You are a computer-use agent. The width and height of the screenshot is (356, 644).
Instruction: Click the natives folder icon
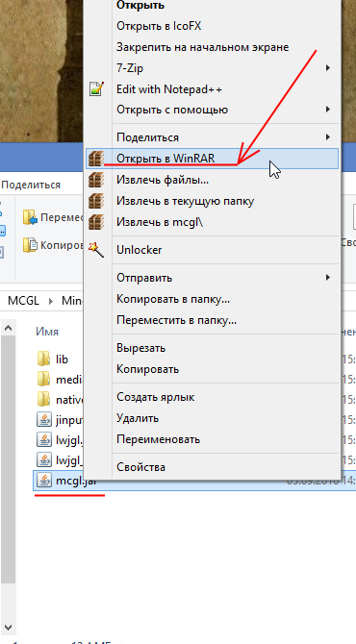[43, 399]
